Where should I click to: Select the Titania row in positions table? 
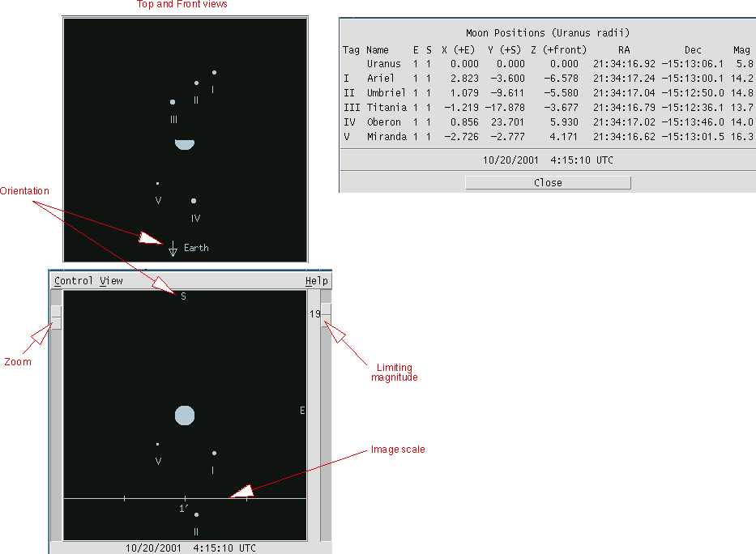548,107
